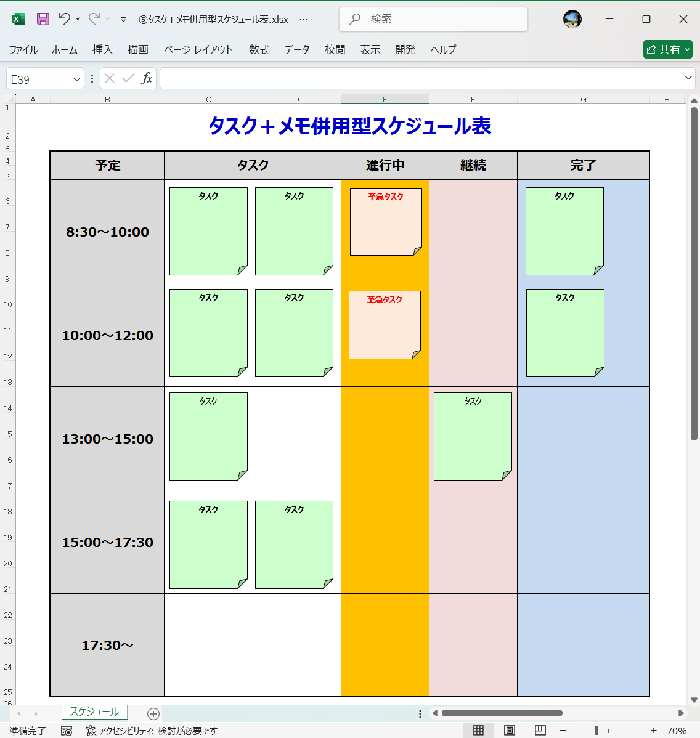Open the Insert Function (fx) icon
The width and height of the screenshot is (700, 738).
coord(148,78)
